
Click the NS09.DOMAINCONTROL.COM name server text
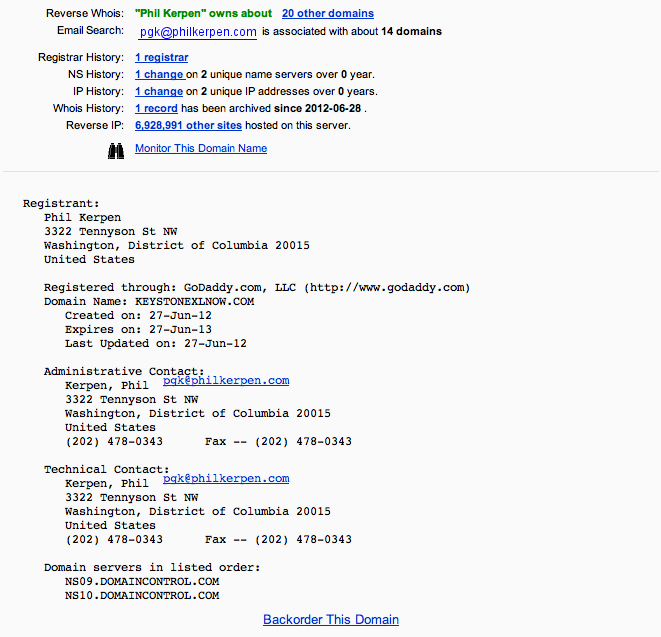(x=142, y=581)
